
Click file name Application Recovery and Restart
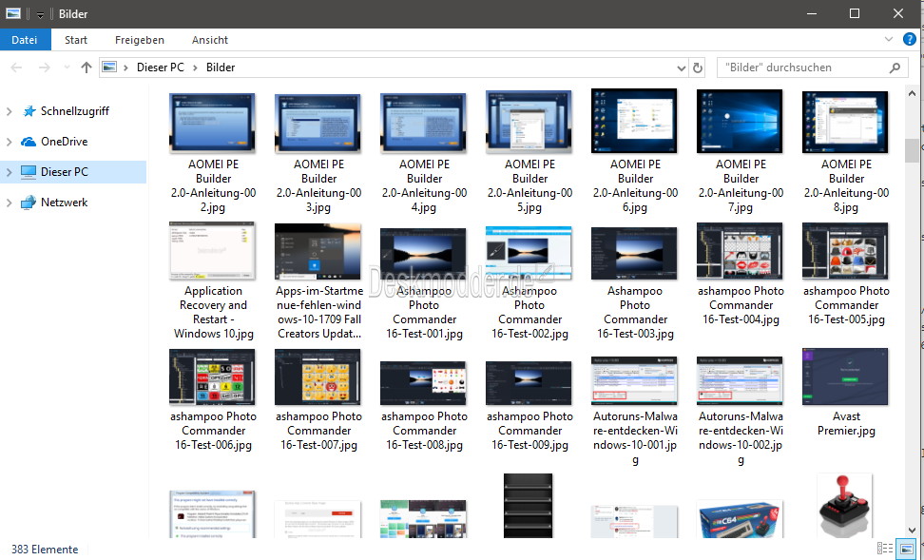(x=213, y=312)
